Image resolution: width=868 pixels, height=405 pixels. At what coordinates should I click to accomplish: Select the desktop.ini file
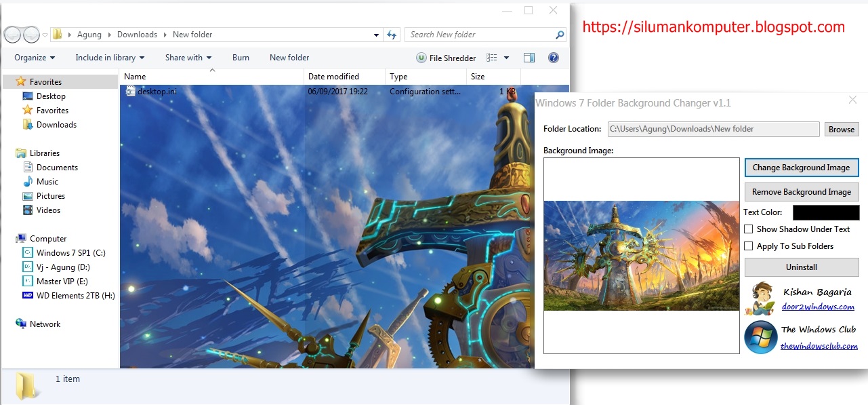pyautogui.click(x=152, y=92)
